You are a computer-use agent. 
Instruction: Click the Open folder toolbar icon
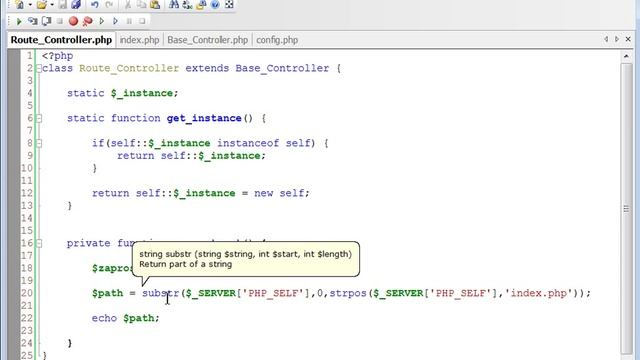[42, 5]
